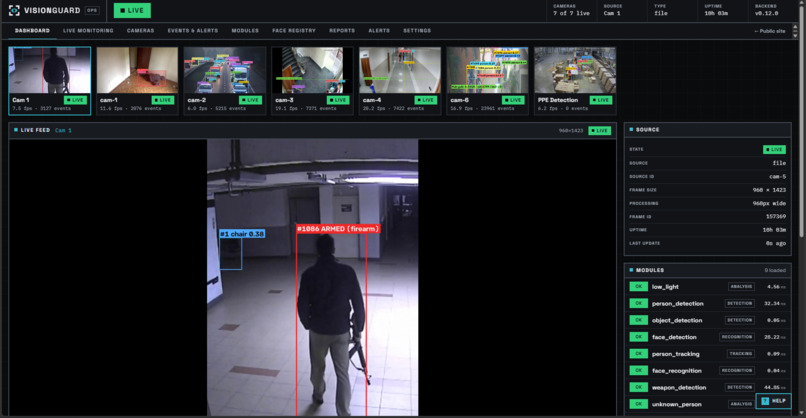Screen dimensions: 806x418
Task: Select the cam-6 camera thumbnail
Action: point(487,81)
